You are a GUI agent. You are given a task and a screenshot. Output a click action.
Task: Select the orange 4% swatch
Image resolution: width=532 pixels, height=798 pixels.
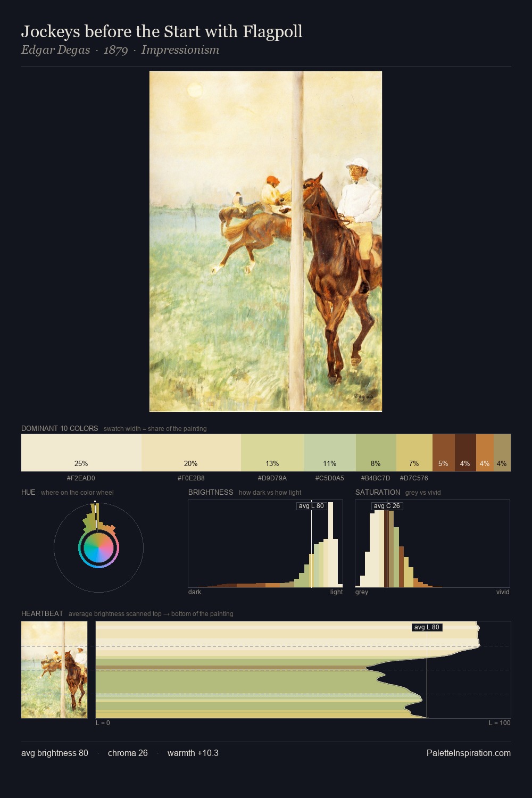coord(485,453)
